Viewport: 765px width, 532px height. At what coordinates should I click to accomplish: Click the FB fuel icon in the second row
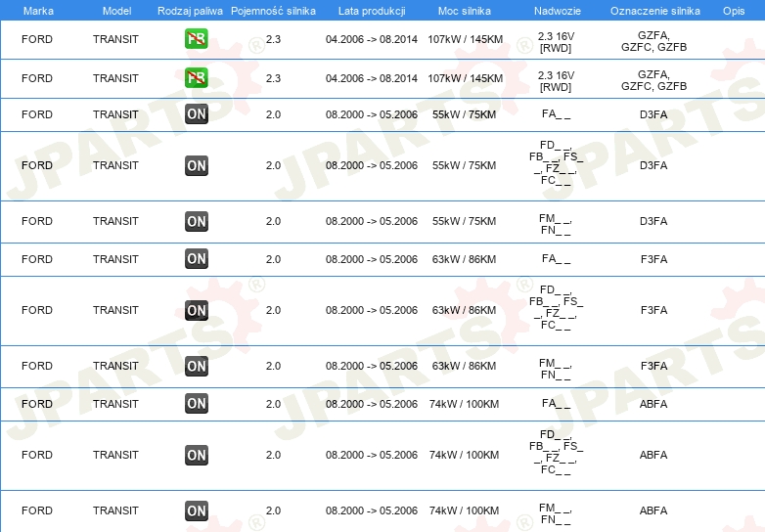(x=196, y=78)
